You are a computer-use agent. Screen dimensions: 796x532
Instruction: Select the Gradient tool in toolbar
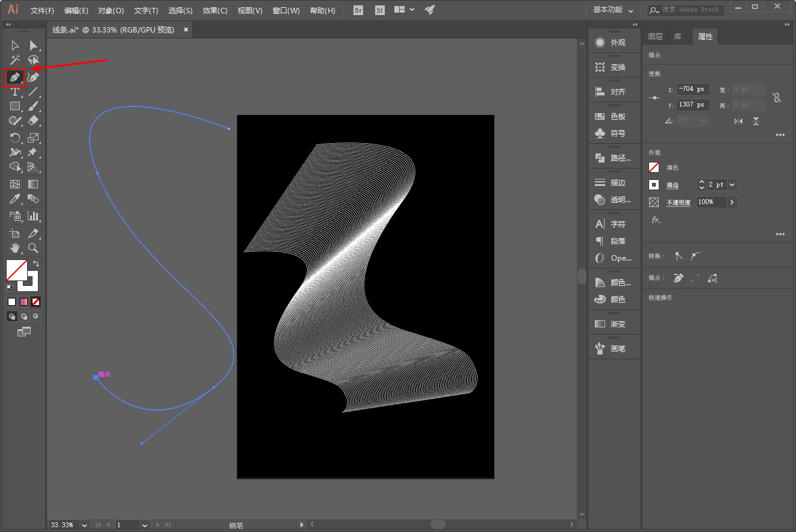click(34, 184)
